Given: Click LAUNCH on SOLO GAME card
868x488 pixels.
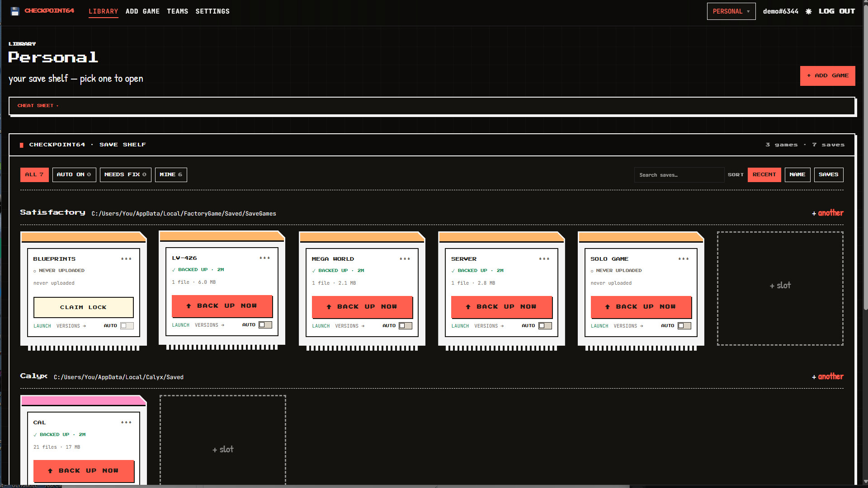Looking at the screenshot, I should [x=599, y=326].
